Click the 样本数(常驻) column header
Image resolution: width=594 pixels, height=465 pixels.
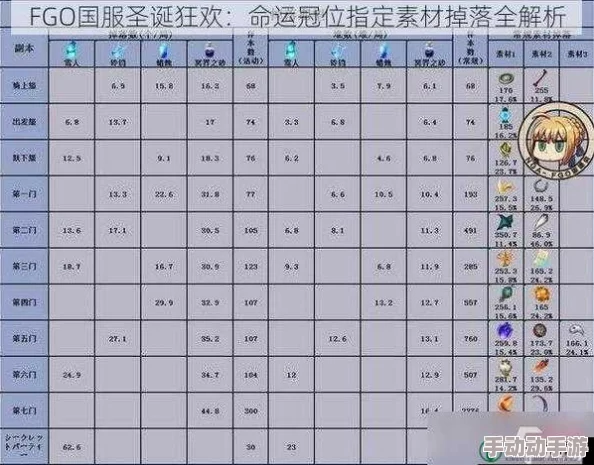tap(470, 49)
